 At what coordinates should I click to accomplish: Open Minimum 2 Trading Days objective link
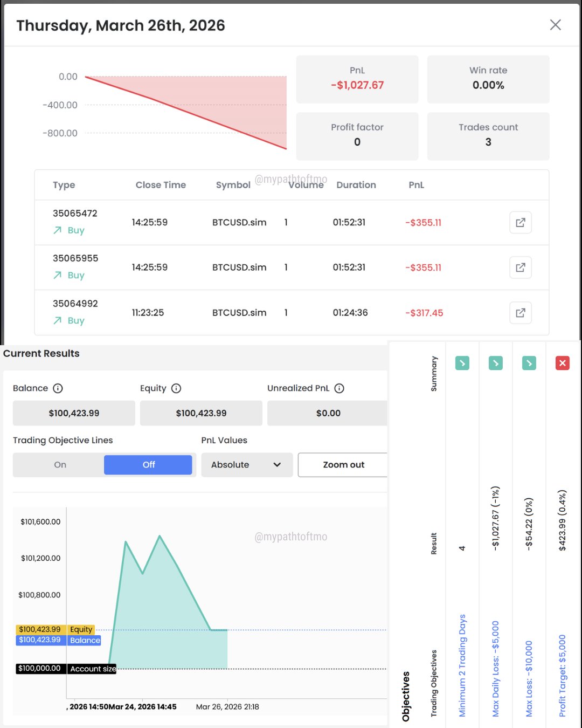tap(462, 665)
